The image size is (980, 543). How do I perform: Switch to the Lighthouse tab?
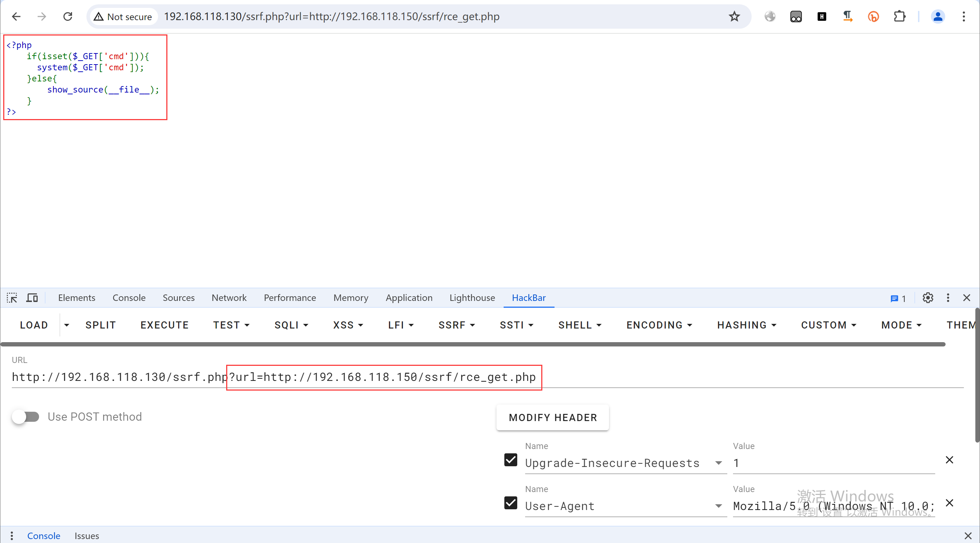(x=472, y=298)
